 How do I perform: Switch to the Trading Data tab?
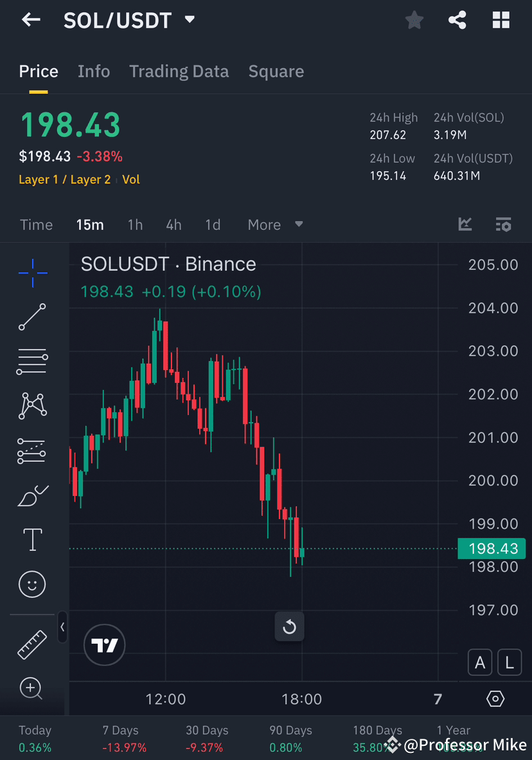pos(179,71)
